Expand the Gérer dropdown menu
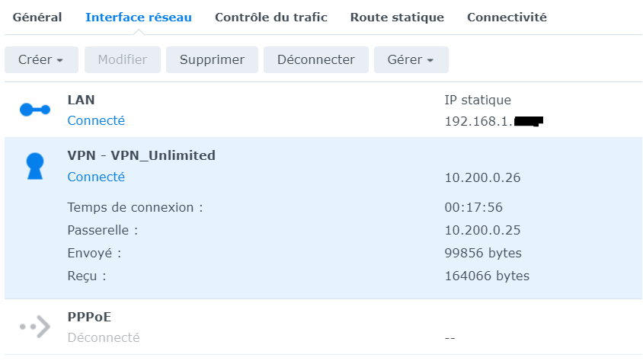 click(411, 59)
